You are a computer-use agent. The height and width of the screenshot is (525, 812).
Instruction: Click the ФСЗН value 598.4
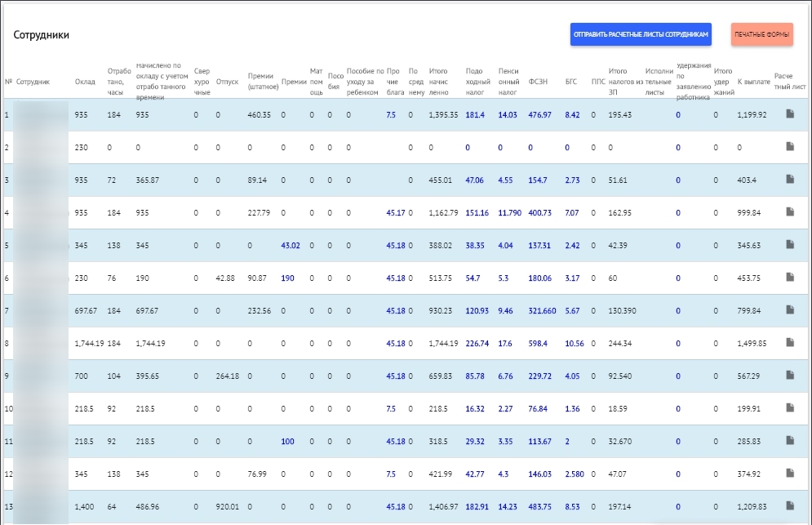(x=539, y=344)
